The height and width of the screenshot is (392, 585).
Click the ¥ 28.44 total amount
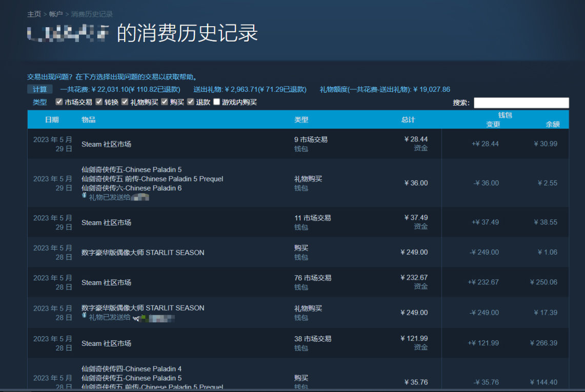(x=416, y=139)
